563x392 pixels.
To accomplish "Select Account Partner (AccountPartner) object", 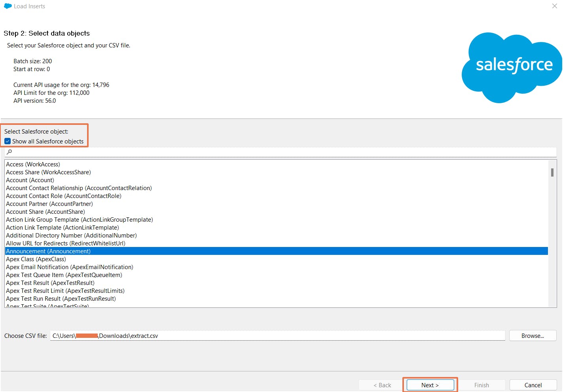I will pos(276,204).
